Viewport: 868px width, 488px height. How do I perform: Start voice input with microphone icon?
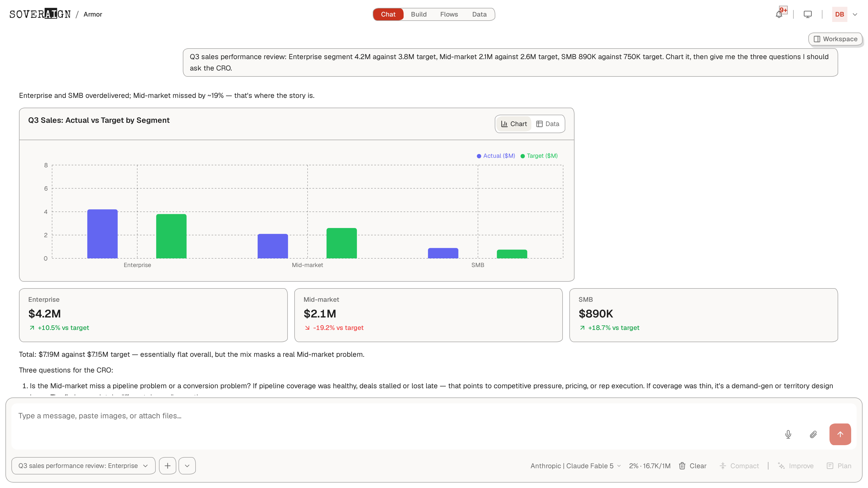(x=788, y=434)
